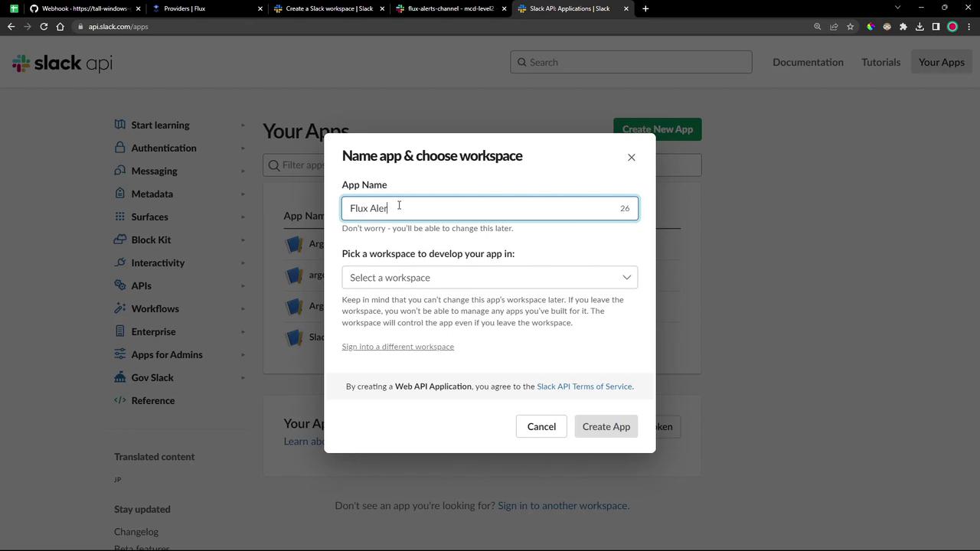
Task: Open the tab search dropdown arrow
Action: (x=897, y=8)
